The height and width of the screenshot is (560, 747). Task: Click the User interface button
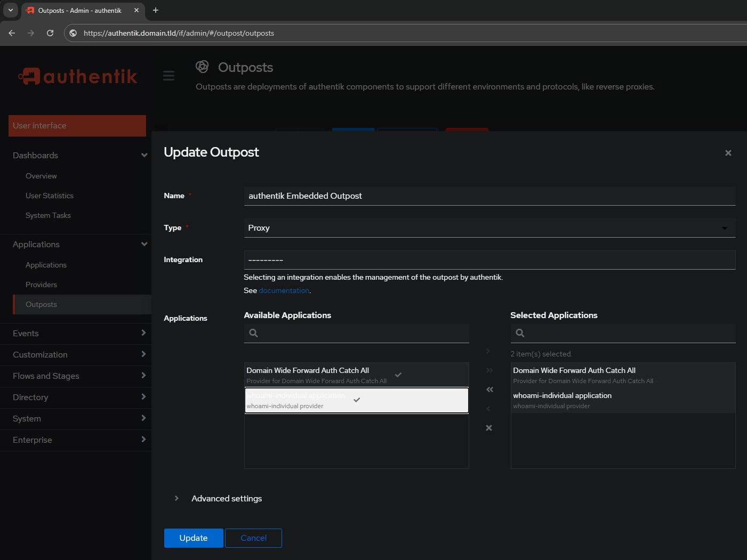[77, 126]
